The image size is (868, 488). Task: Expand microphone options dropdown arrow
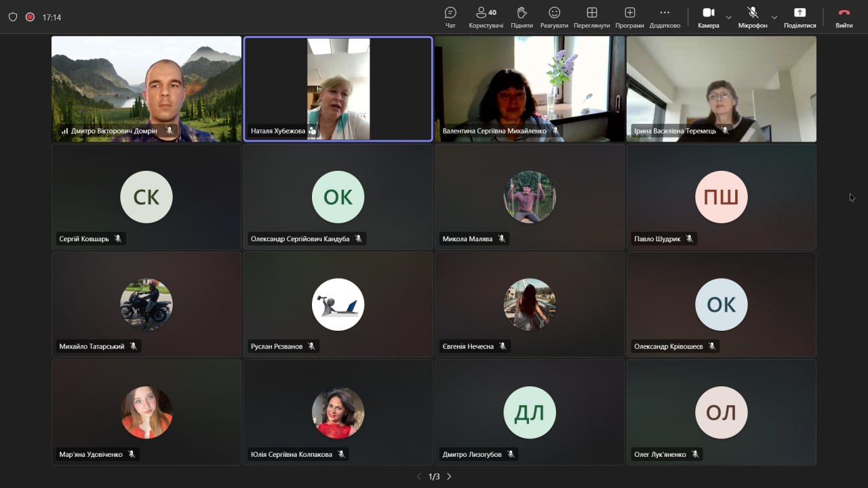774,17
